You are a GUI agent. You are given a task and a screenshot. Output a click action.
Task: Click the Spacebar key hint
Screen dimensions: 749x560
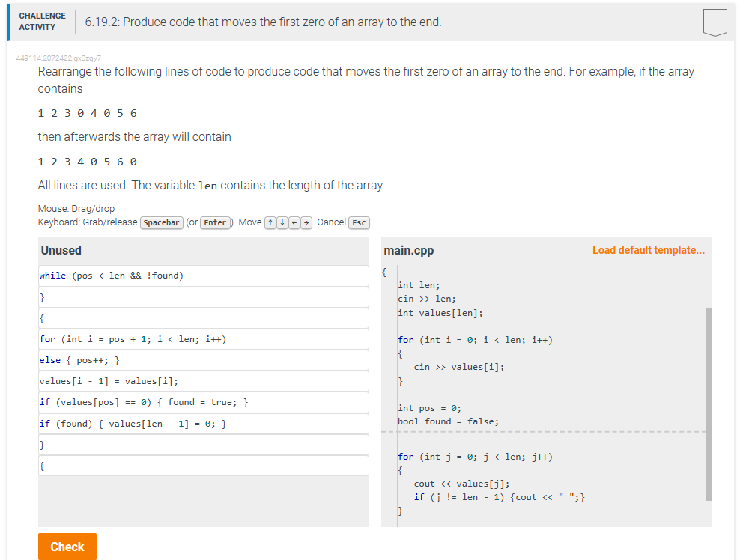click(x=162, y=223)
